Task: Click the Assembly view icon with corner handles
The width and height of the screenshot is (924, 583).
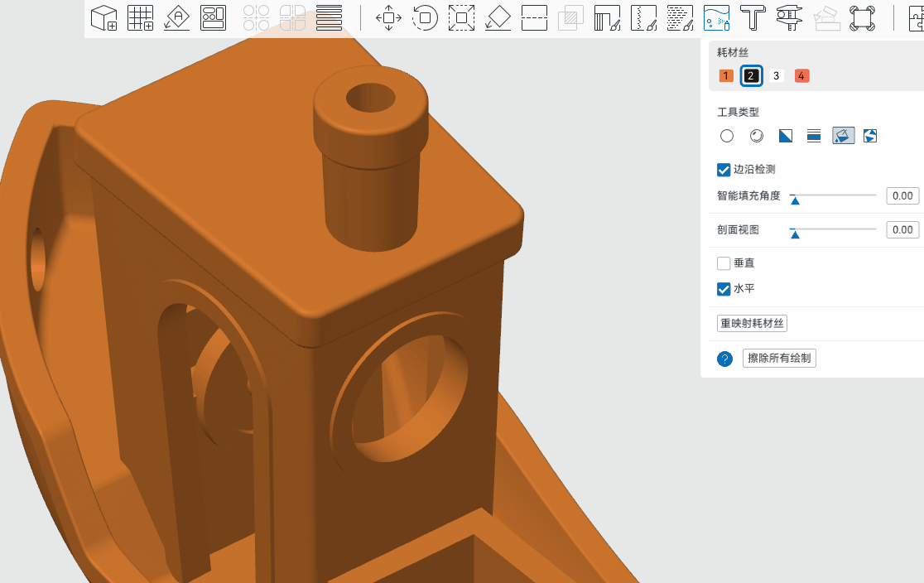Action: pyautogui.click(x=862, y=17)
